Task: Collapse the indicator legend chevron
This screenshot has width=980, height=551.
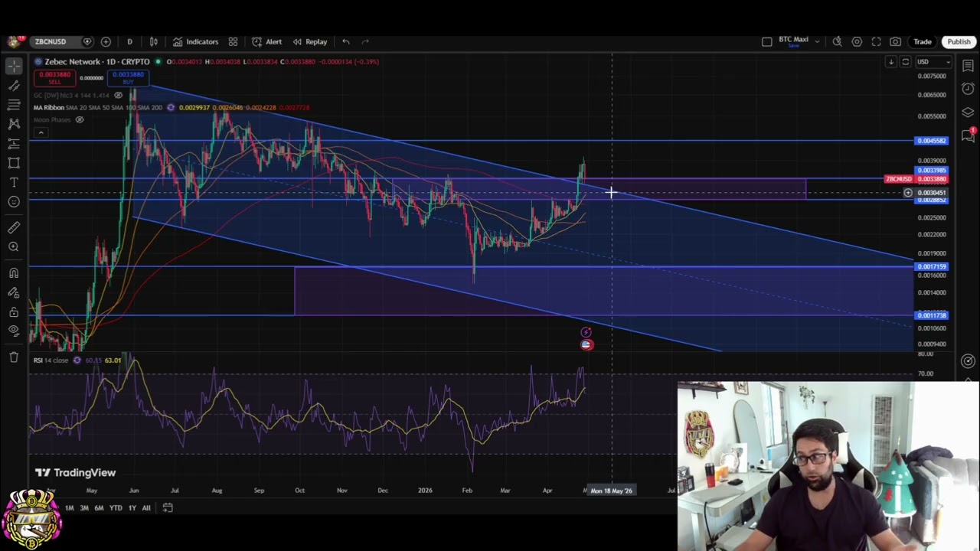Action: pos(41,132)
